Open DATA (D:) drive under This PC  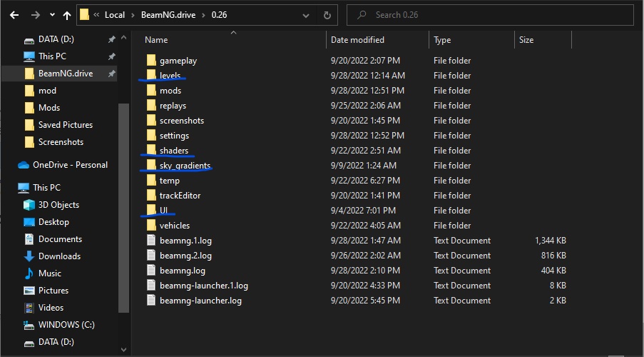56,342
